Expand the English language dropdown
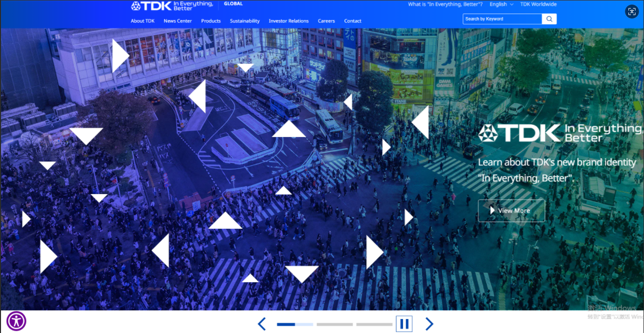The height and width of the screenshot is (333, 644). pyautogui.click(x=501, y=5)
